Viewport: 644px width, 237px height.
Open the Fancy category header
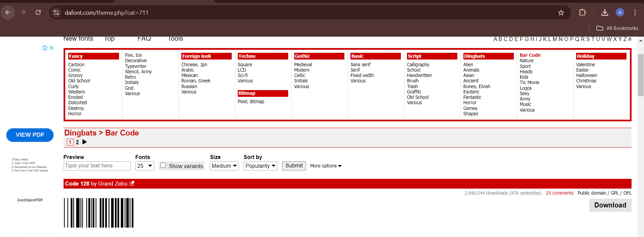[93, 56]
